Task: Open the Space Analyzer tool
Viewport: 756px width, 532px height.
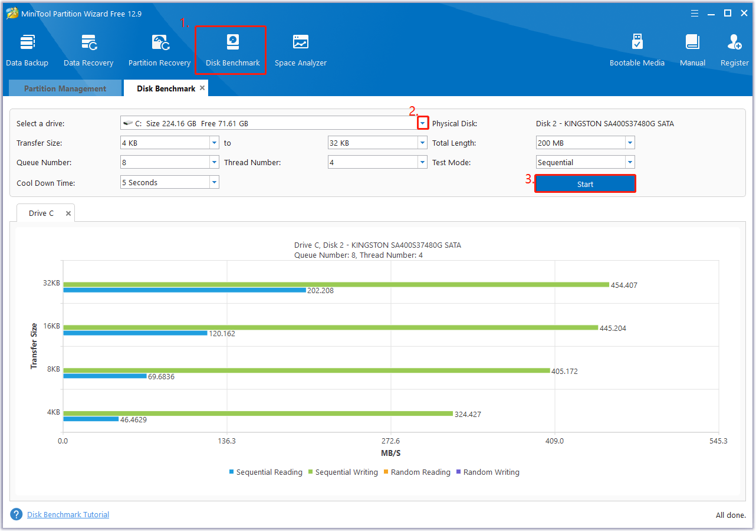Action: pos(301,50)
